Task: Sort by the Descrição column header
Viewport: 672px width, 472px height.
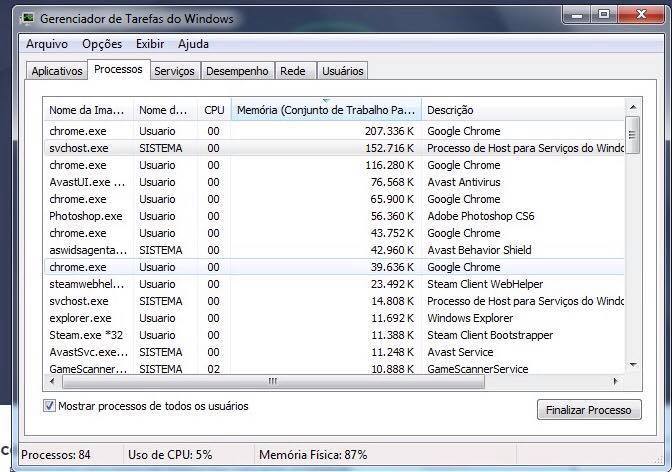Action: coord(523,110)
